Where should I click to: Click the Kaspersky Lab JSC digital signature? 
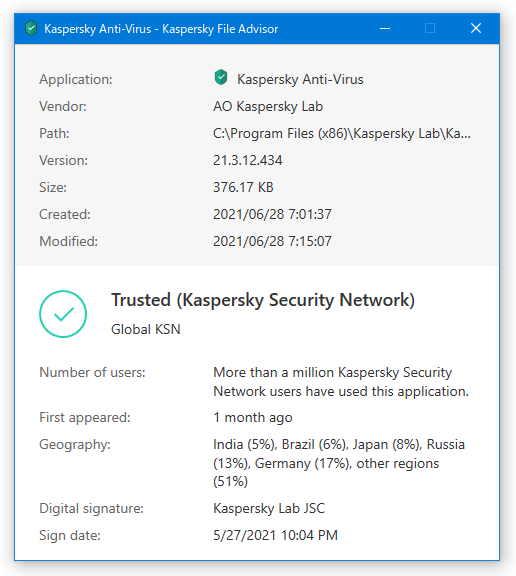[269, 508]
